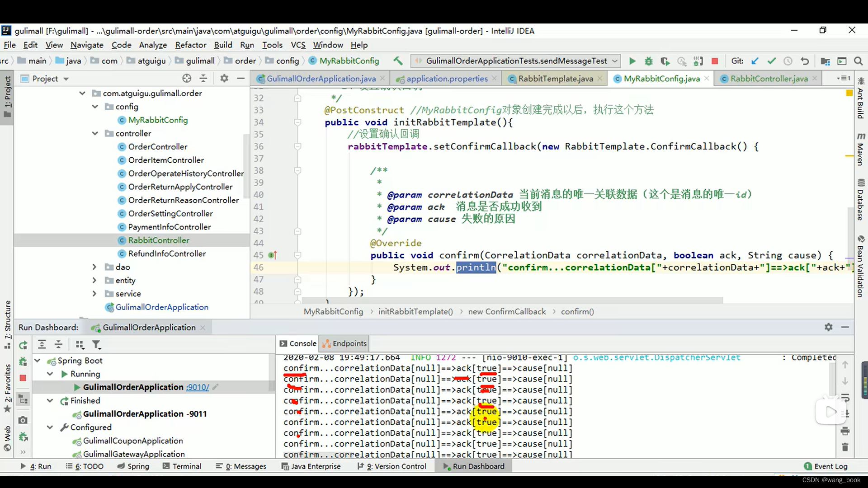
Task: Toggle Group By icon in Run Dashboard
Action: [x=80, y=345]
